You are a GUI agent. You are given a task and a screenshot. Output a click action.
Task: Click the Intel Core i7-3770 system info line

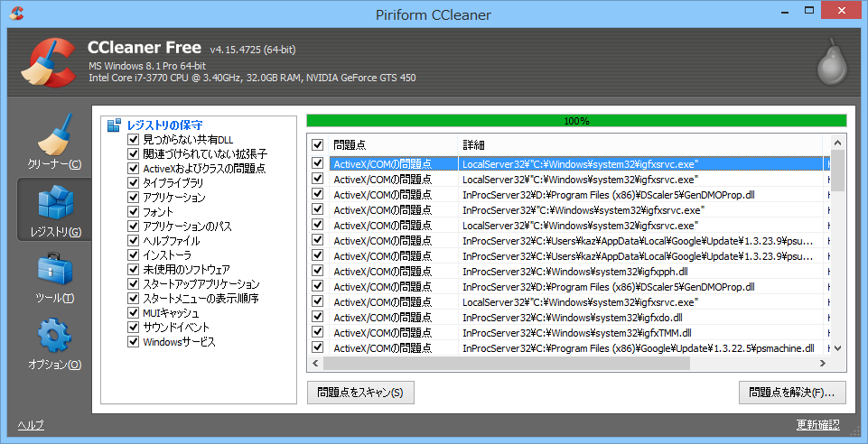(252, 78)
